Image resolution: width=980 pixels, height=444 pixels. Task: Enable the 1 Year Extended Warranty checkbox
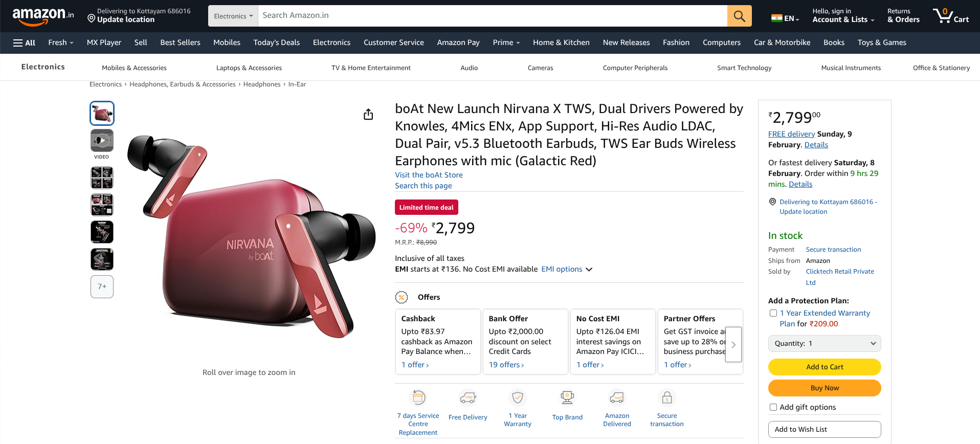click(773, 313)
